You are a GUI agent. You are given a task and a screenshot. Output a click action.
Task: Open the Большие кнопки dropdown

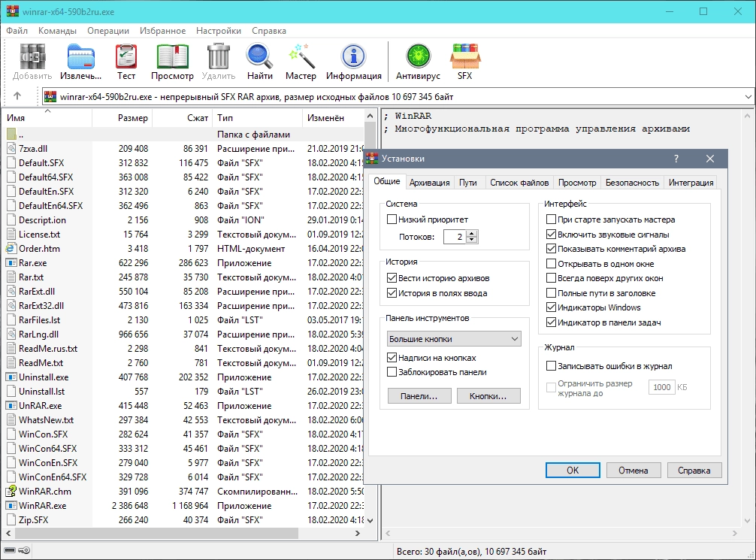tap(454, 339)
